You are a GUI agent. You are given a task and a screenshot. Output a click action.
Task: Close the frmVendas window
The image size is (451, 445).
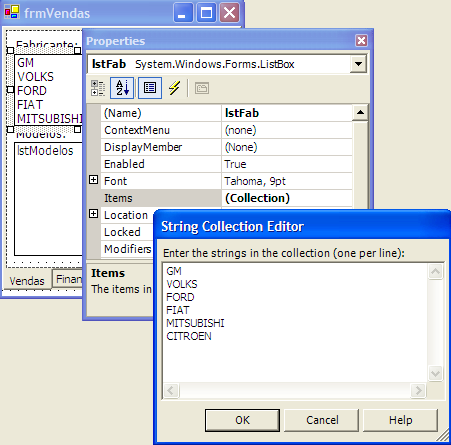230,13
